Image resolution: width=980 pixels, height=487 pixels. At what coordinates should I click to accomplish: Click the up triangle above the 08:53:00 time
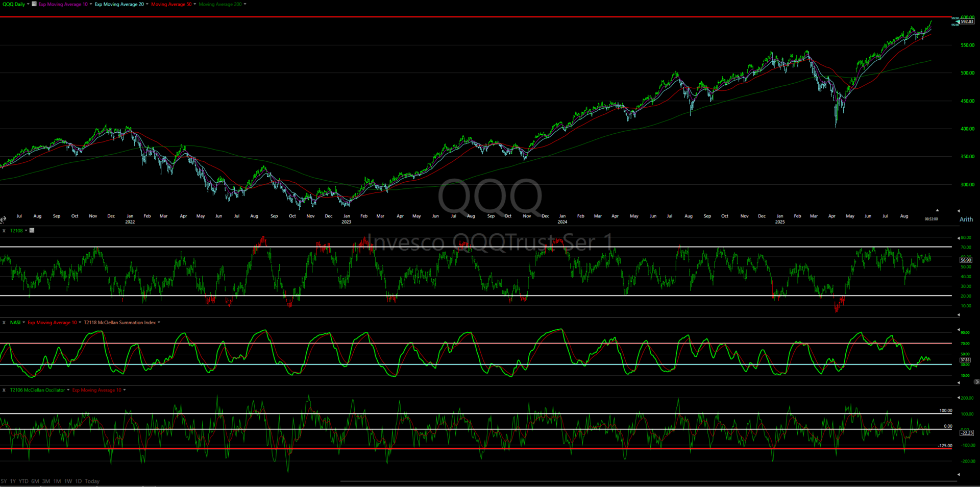pos(937,210)
